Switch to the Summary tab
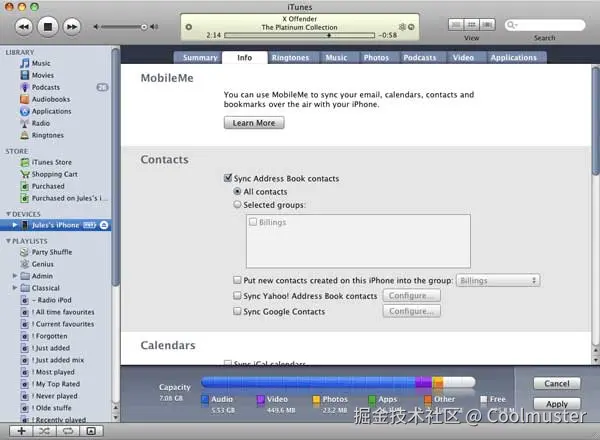Viewport: 600px width, 440px height. 199,58
